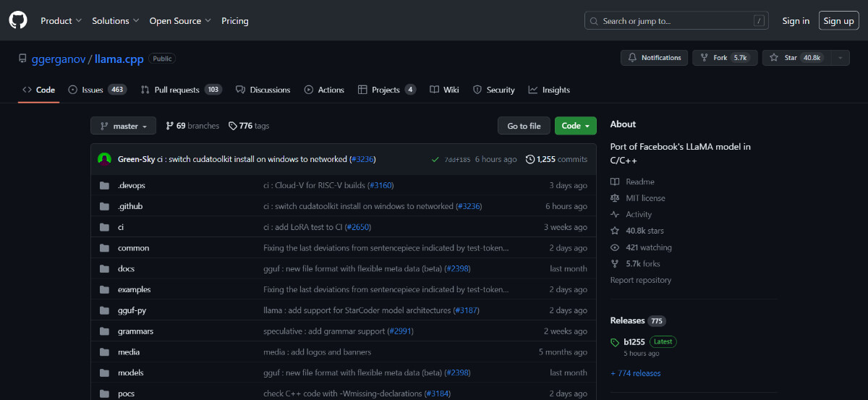868x400 pixels.
Task: Open the .github folder
Action: (130, 206)
